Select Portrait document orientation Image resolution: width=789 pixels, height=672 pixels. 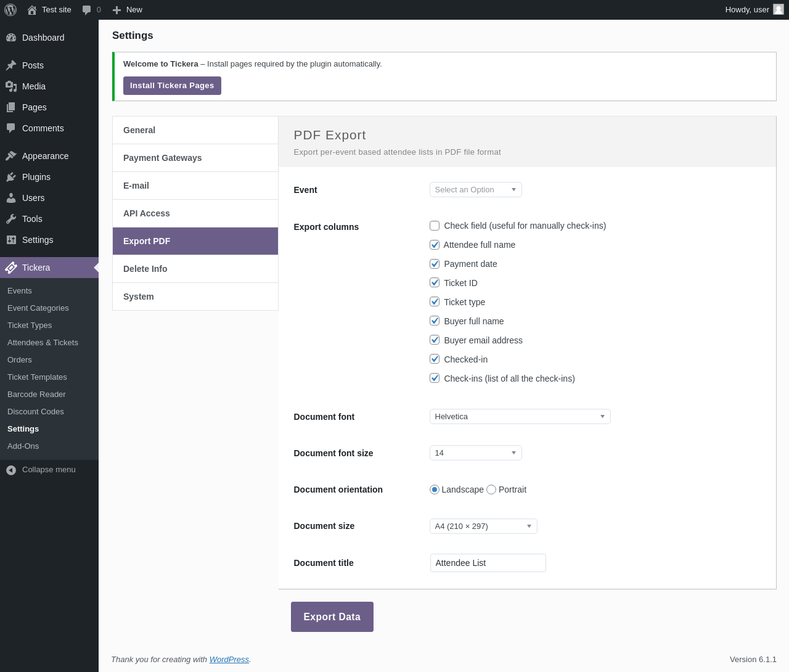point(491,490)
